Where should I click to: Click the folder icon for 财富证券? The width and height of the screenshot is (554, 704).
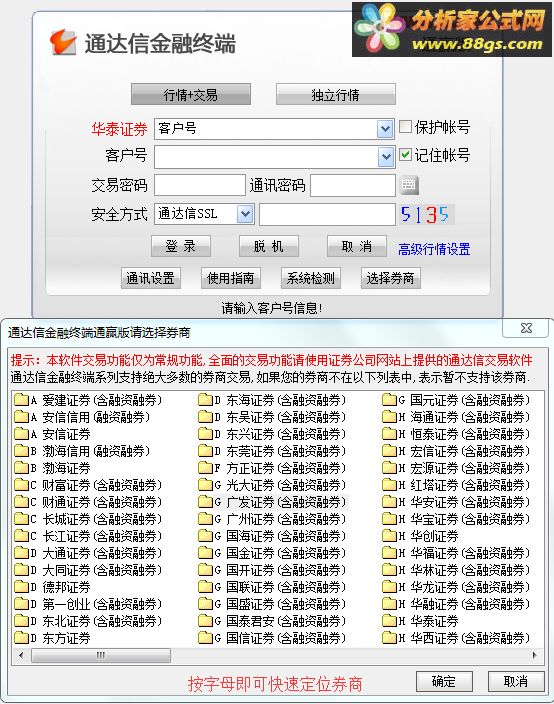tap(21, 485)
